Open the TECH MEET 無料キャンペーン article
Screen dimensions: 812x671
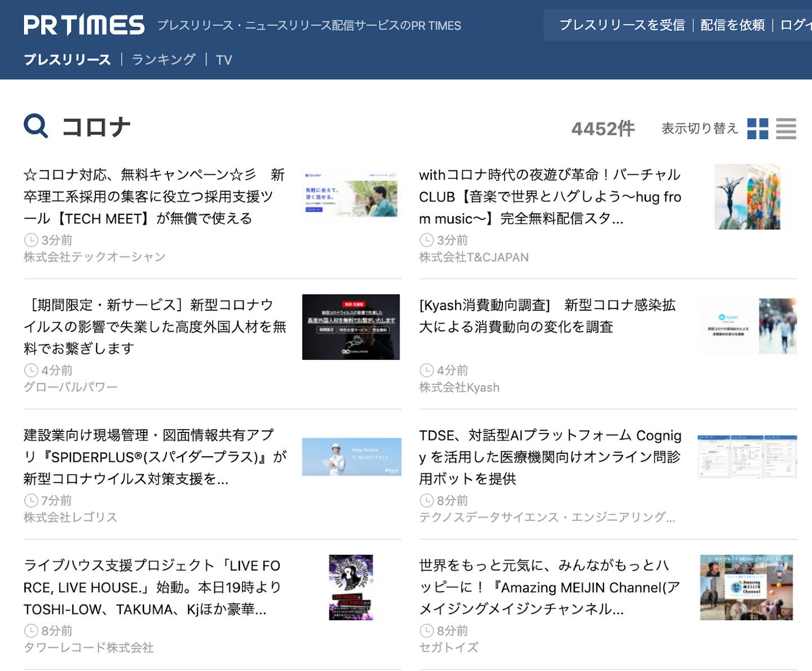[x=155, y=196]
